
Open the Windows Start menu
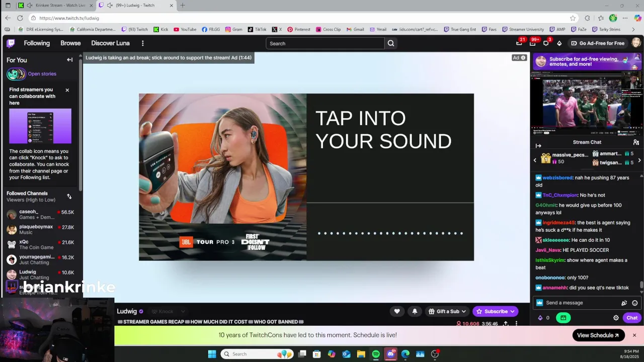(x=212, y=354)
